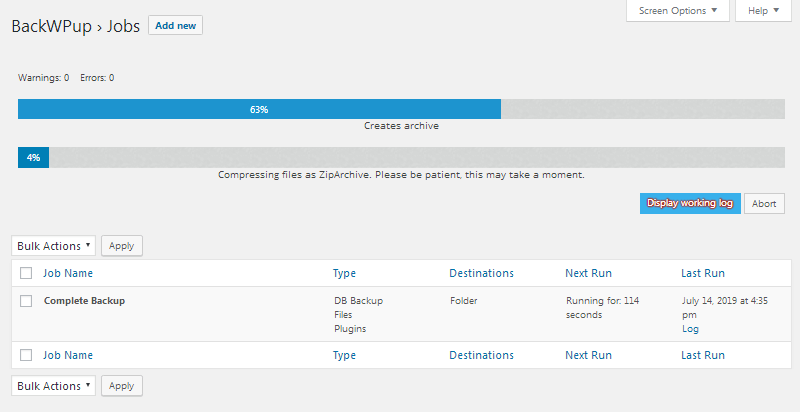Tick the select-all checkbox in table footer

pos(26,355)
